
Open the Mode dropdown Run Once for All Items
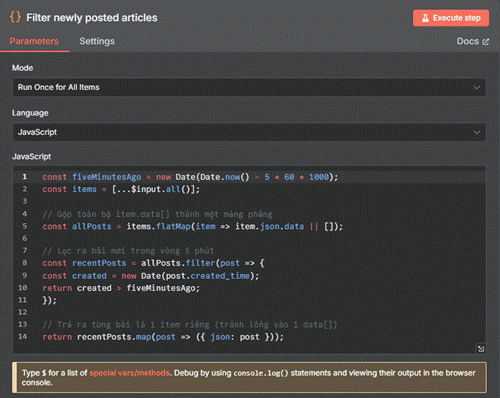click(249, 87)
